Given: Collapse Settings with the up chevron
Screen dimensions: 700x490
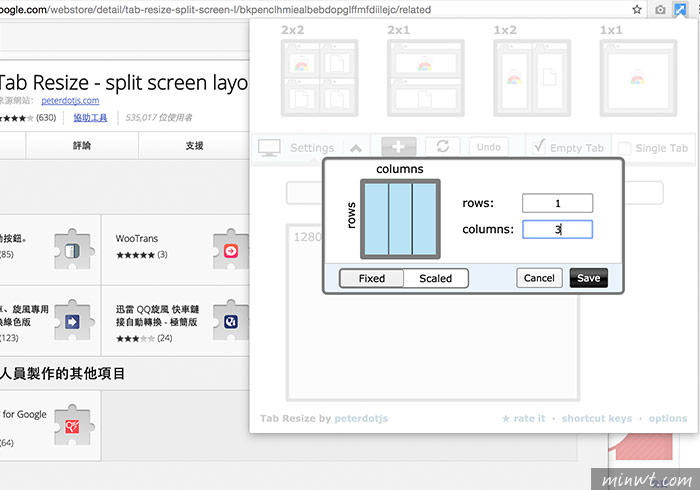Looking at the screenshot, I should coord(356,148).
